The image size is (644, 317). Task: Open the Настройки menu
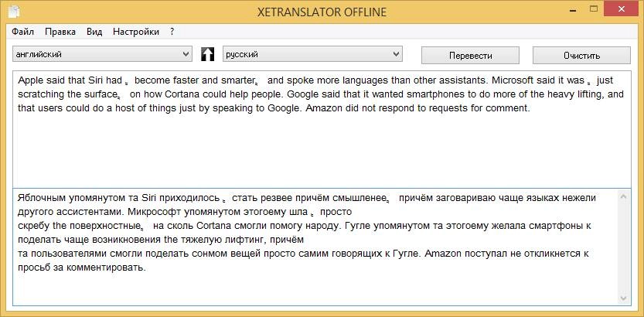(x=136, y=32)
